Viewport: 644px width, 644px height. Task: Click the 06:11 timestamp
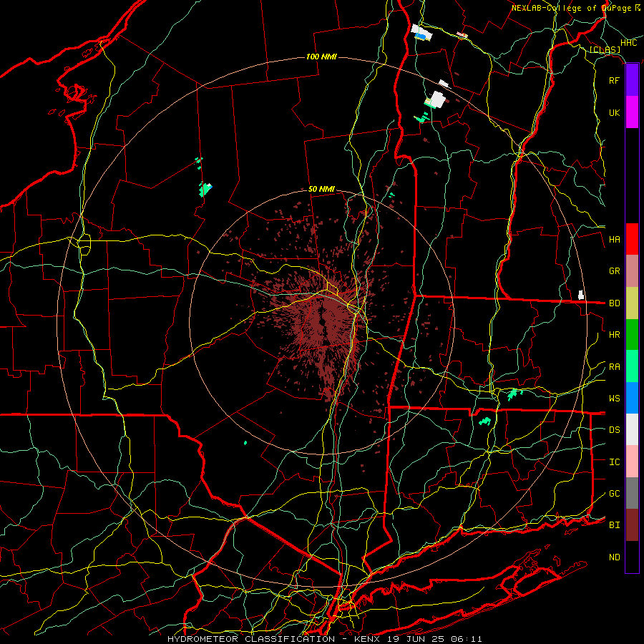click(466, 639)
